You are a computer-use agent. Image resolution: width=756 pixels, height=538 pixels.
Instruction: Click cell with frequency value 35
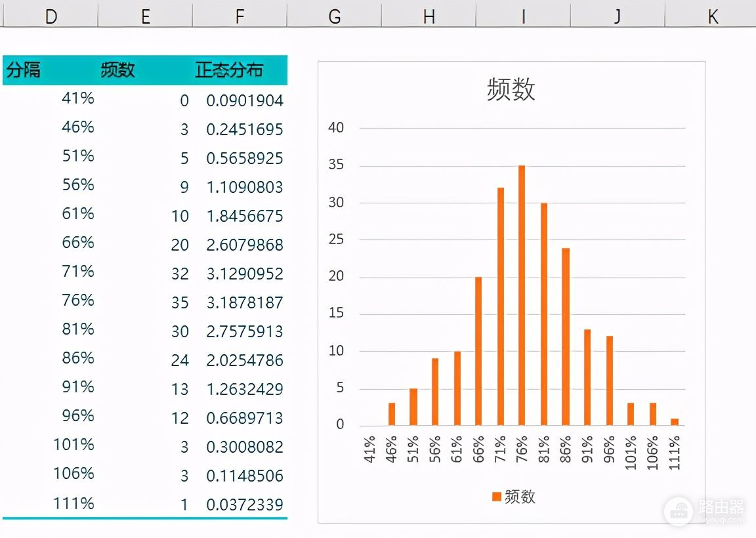(x=180, y=302)
